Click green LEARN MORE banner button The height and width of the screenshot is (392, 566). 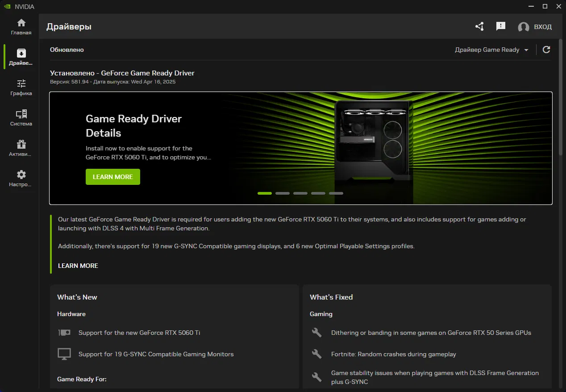pos(113,177)
